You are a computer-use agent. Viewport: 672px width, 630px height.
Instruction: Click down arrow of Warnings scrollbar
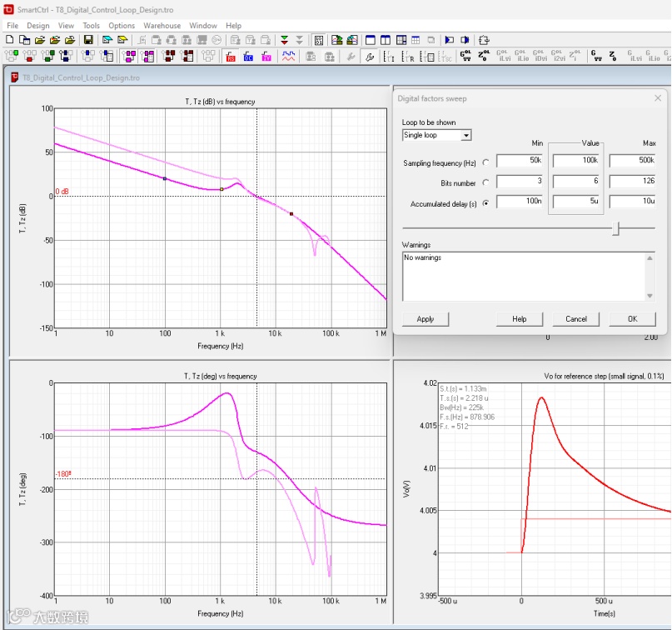coord(650,296)
